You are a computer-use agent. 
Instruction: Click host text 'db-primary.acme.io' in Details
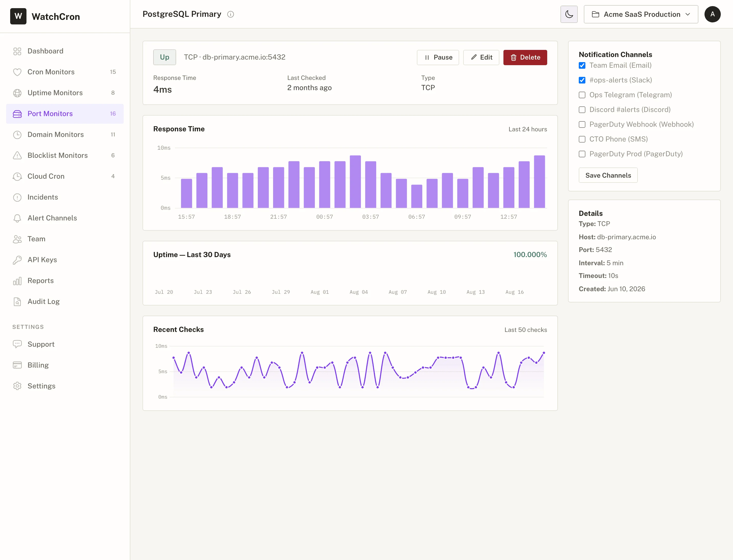point(626,237)
